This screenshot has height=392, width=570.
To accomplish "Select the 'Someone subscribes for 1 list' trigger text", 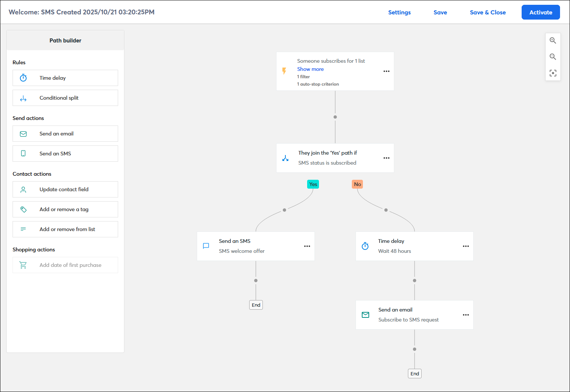I will coord(331,61).
